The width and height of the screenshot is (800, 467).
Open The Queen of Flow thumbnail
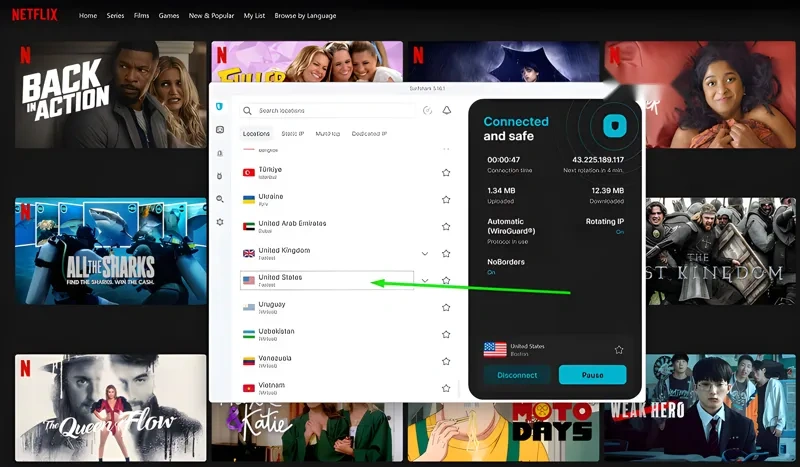point(111,408)
